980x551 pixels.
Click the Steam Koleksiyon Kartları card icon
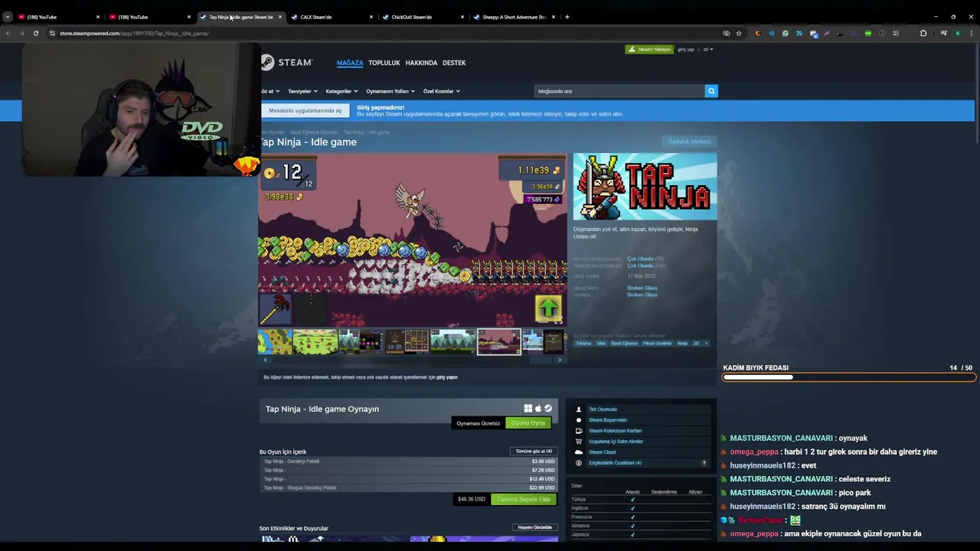point(579,431)
